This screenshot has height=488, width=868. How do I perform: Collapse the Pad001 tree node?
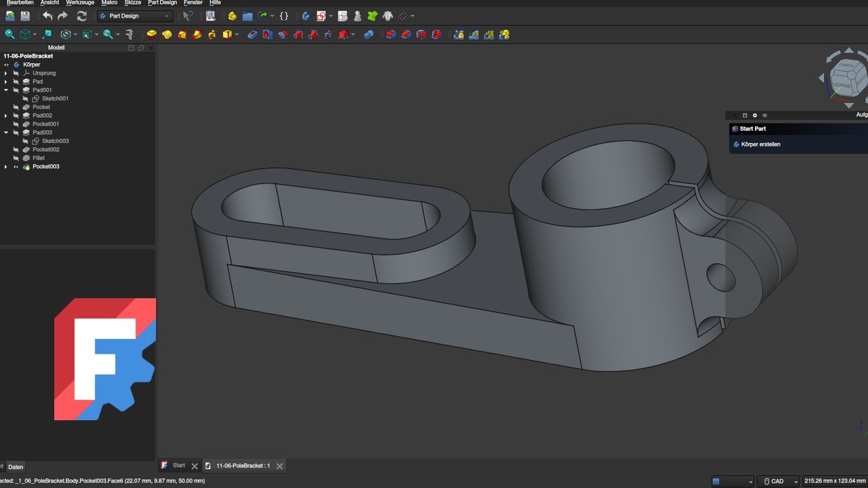[x=6, y=90]
